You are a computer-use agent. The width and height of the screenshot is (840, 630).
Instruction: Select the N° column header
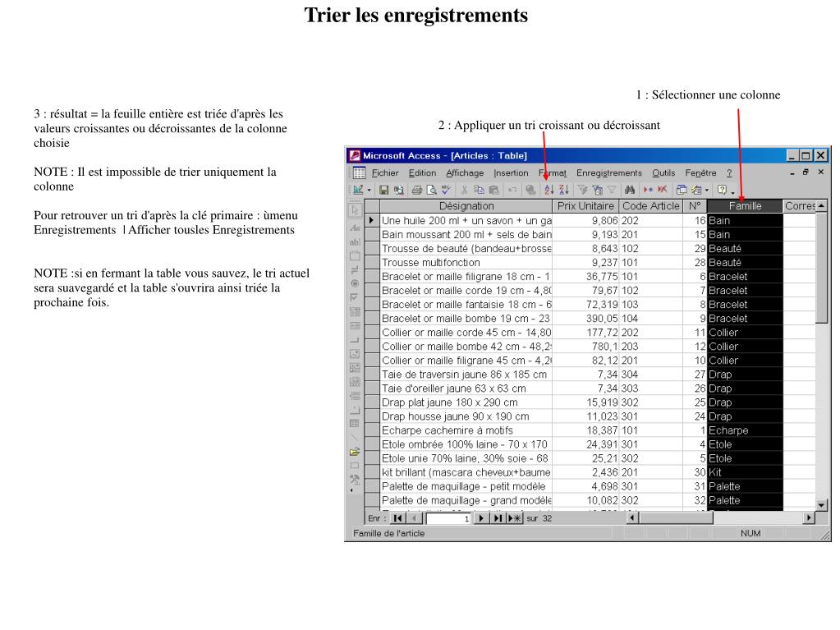695,206
